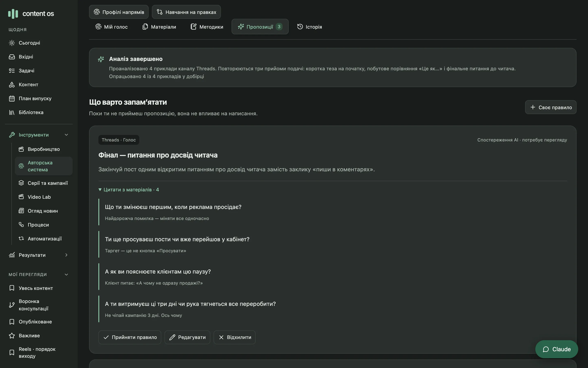588x368 pixels.
Task: Click the Бібліотека books icon
Action: [12, 112]
